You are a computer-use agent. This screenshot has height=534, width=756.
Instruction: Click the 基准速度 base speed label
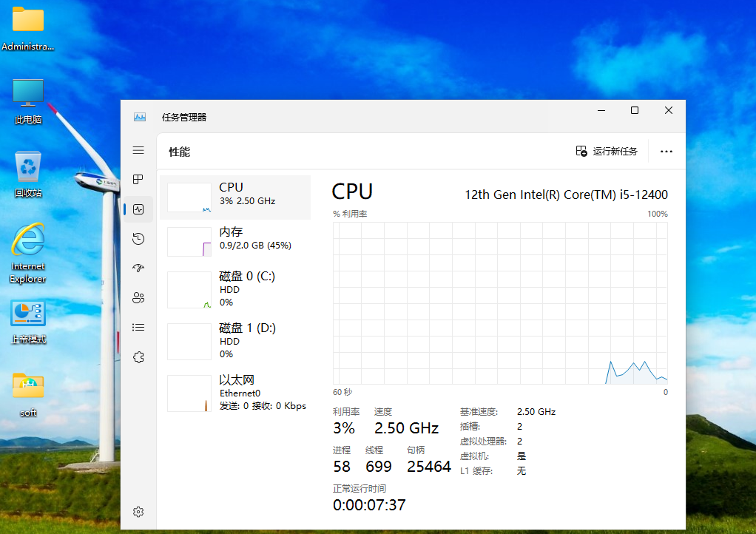point(479,412)
